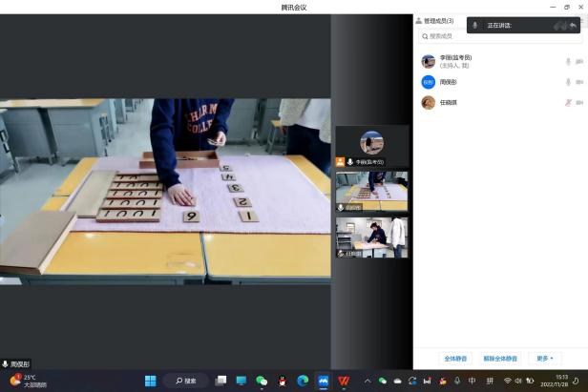Screen dimensions: 588x392
Task: Click the reply arrow icon in the 正在讲话 popup
Action: click(573, 26)
